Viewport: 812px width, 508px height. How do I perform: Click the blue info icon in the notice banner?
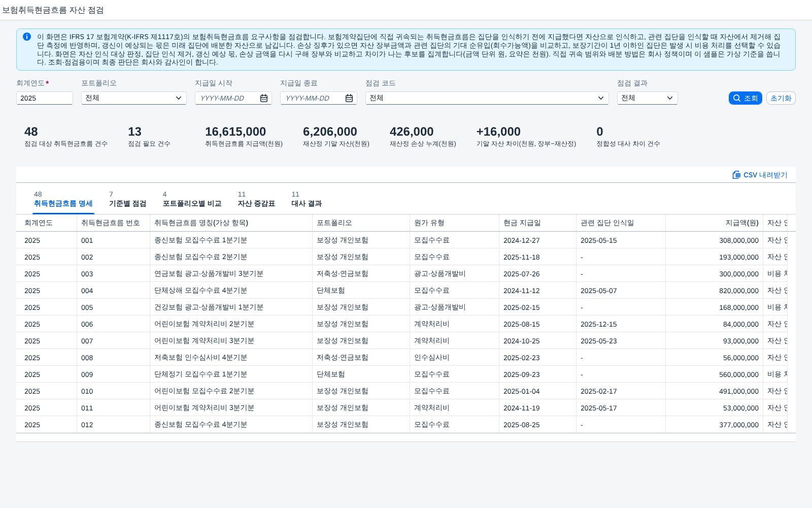click(27, 37)
